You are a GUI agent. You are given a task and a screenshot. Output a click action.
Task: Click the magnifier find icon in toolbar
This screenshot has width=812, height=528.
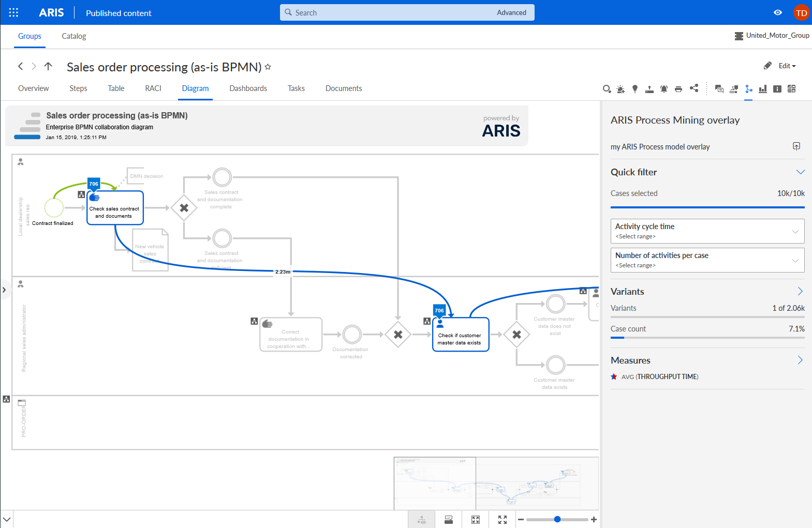tap(607, 89)
